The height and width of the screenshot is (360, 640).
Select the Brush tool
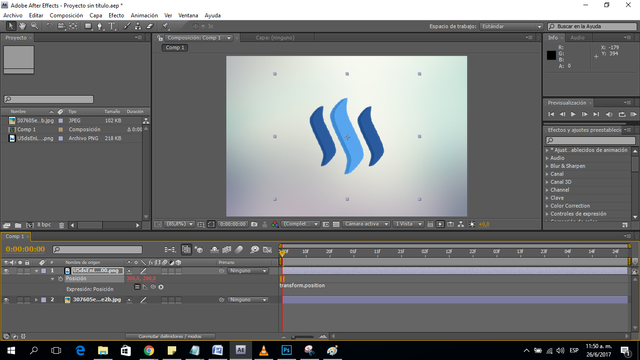point(127,26)
